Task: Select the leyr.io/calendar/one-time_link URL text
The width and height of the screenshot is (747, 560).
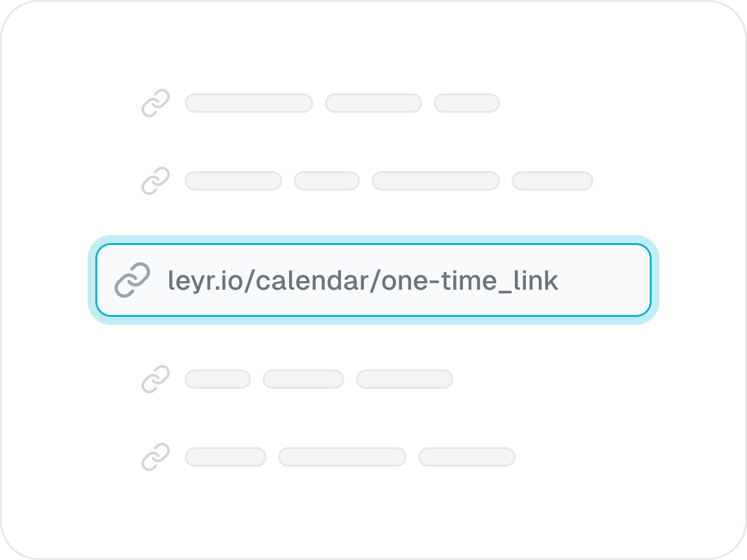Action: click(x=362, y=281)
